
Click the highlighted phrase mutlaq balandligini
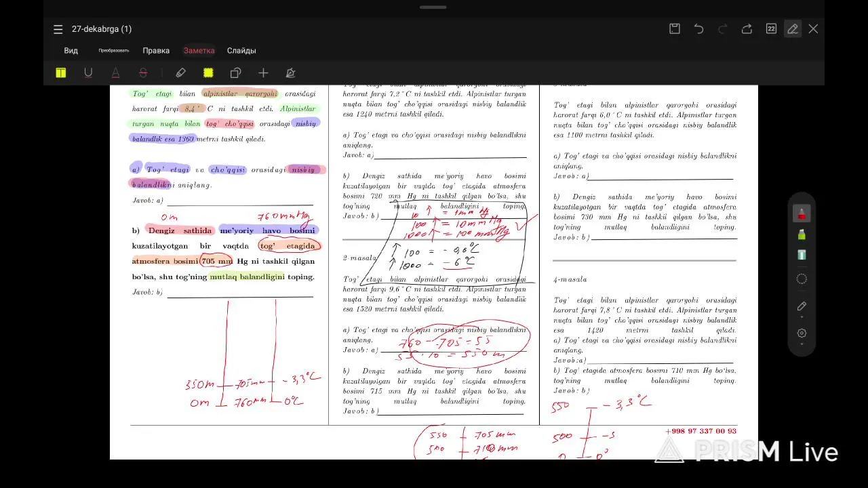(x=248, y=277)
